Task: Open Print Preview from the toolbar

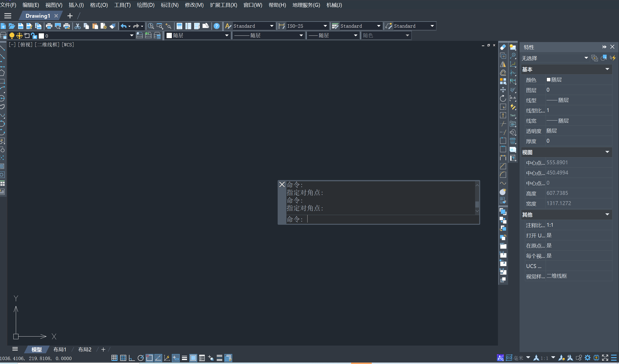Action: pyautogui.click(x=58, y=26)
